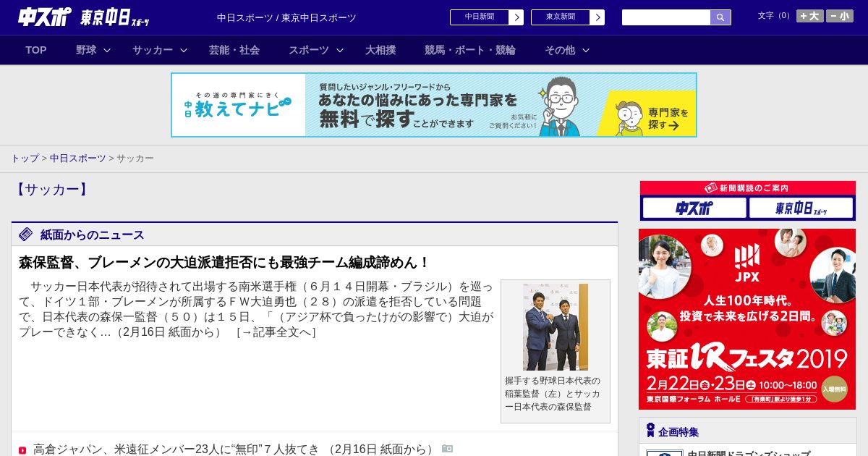Decrease text size with −小 button

pos(840,16)
